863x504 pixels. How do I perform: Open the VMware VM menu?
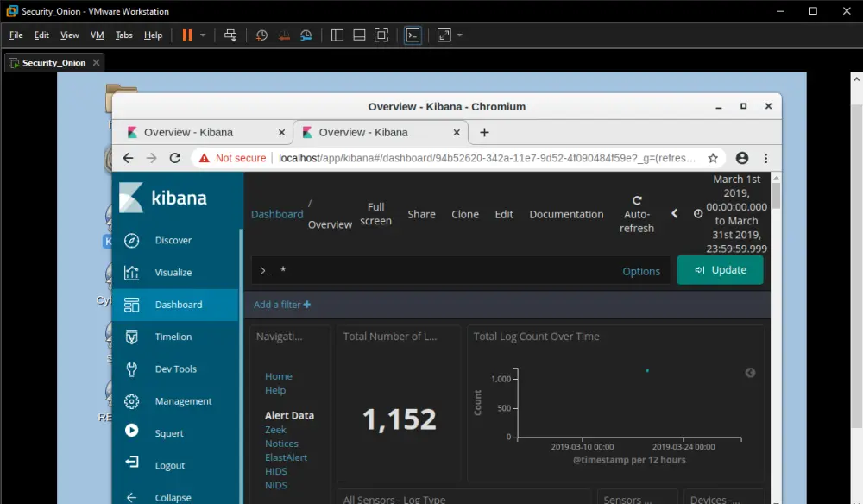click(98, 35)
